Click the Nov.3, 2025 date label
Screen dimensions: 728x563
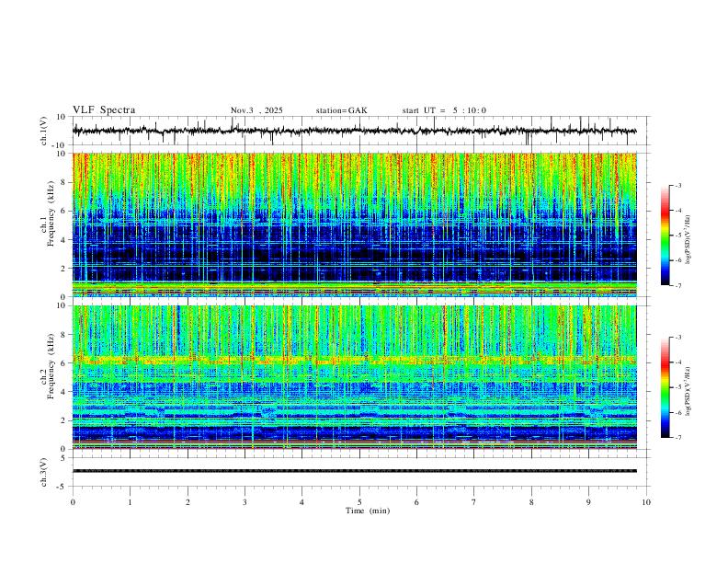click(256, 110)
